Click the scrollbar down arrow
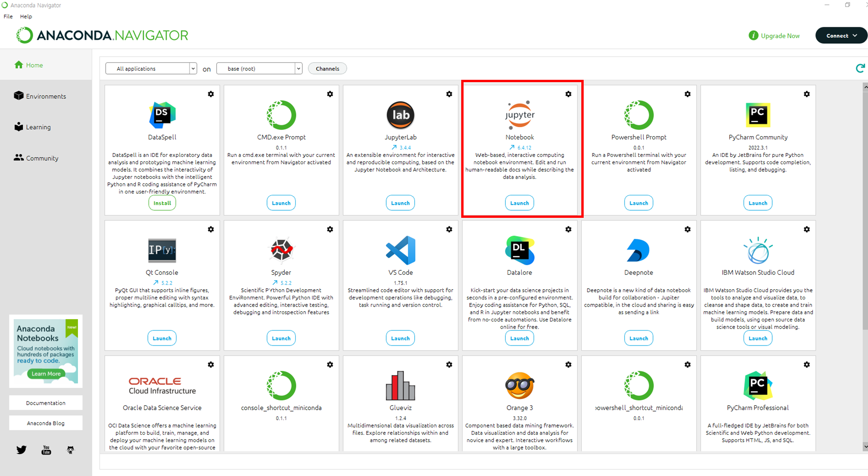868x476 pixels. 865,446
